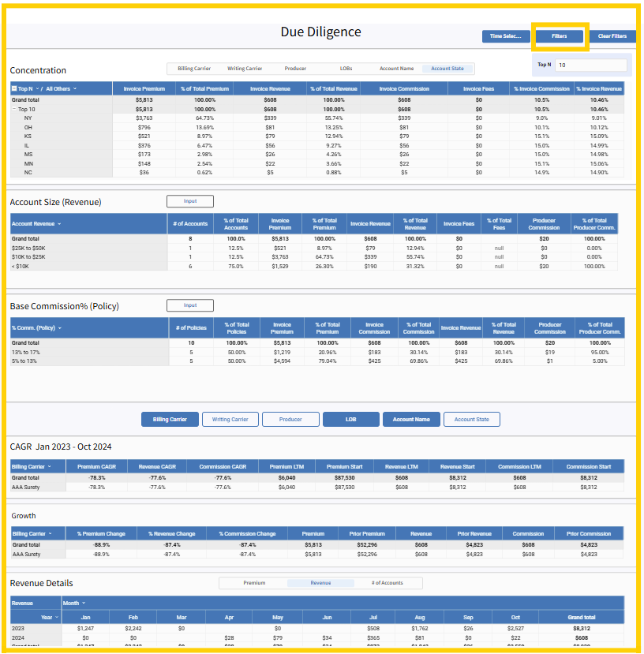This screenshot has width=644, height=654.
Task: Open the Month dropdown in Revenue Details
Action: [84, 603]
